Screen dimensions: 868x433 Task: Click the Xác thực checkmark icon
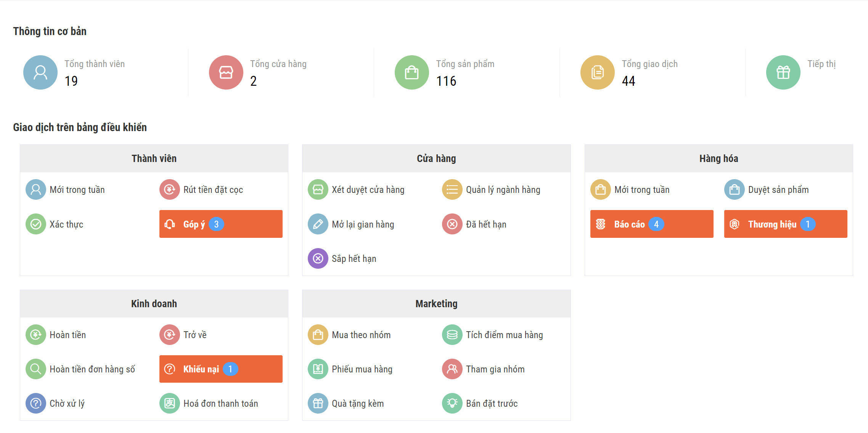[36, 224]
